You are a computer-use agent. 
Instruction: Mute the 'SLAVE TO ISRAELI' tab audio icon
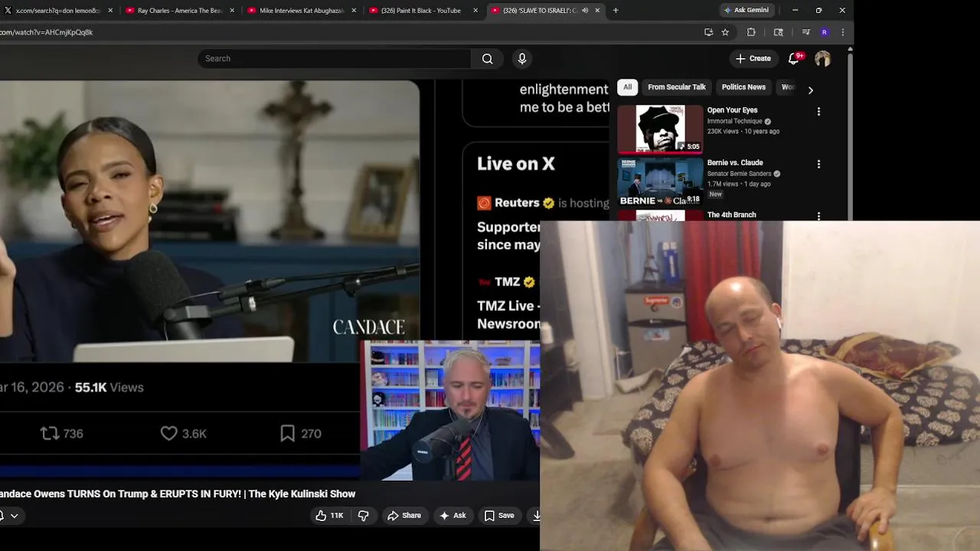(585, 11)
